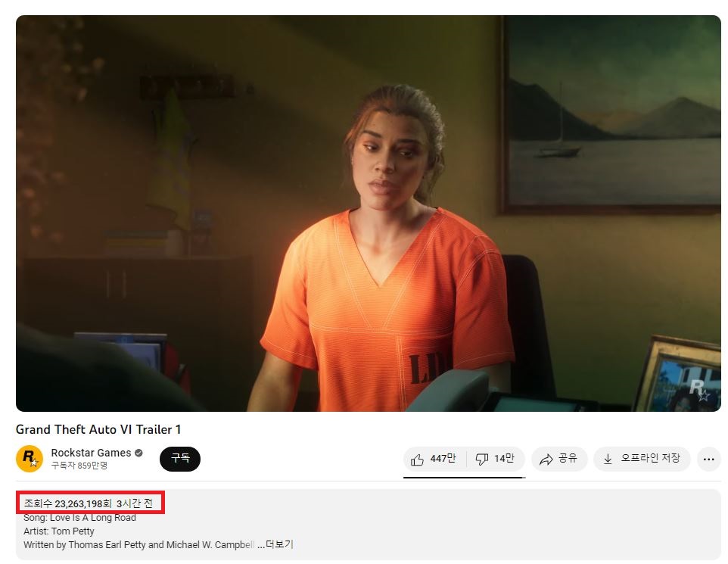Click the thumbs-up like icon
This screenshot has width=728, height=564.
(x=417, y=460)
